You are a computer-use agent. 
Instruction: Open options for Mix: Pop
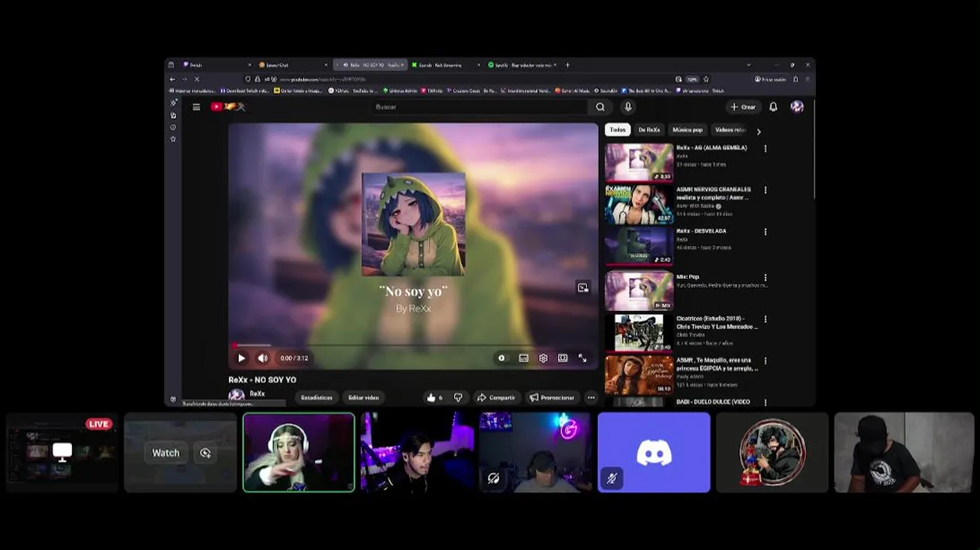(766, 278)
